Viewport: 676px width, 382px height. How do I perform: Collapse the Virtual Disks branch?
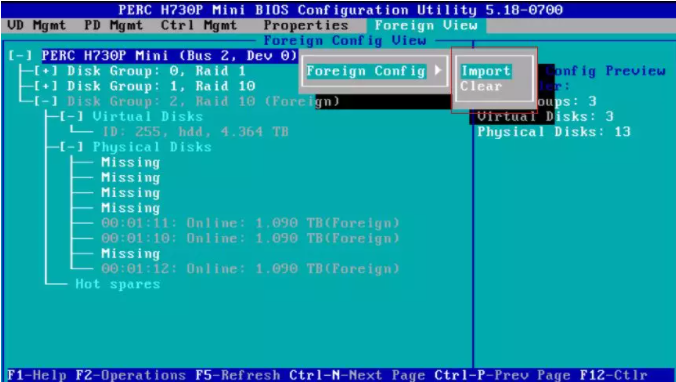click(x=72, y=116)
